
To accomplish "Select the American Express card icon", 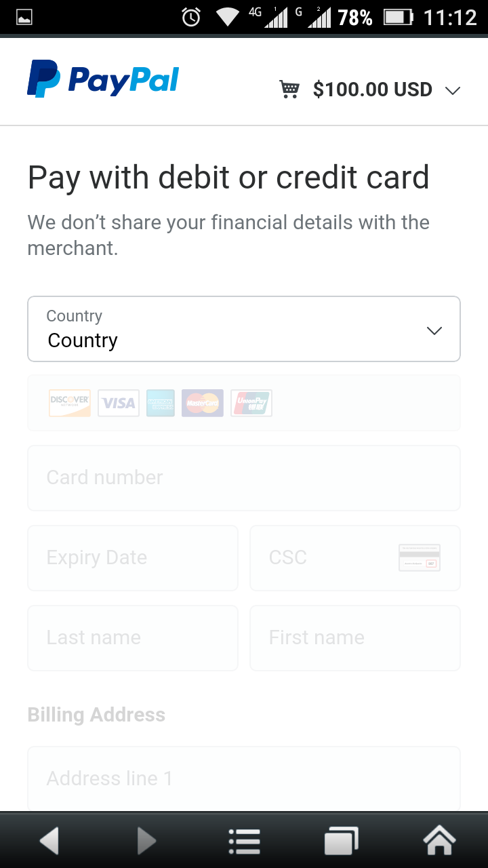I will point(161,403).
